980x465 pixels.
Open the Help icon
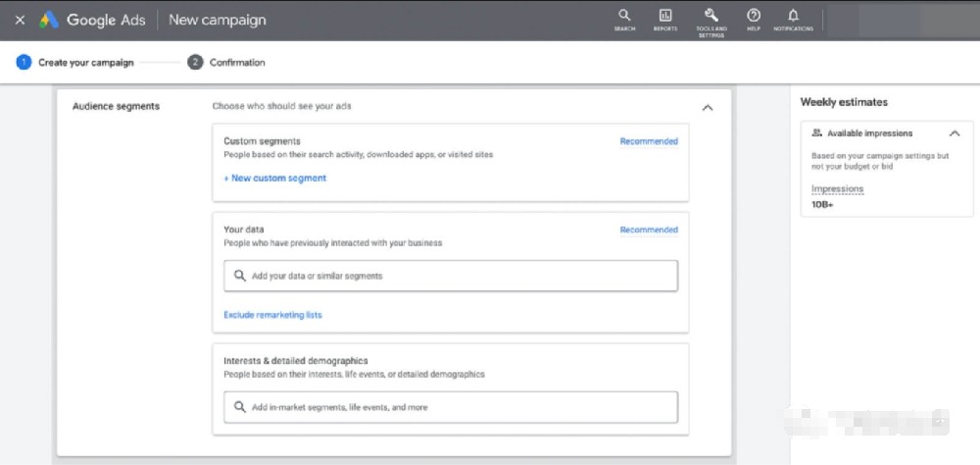tap(754, 20)
